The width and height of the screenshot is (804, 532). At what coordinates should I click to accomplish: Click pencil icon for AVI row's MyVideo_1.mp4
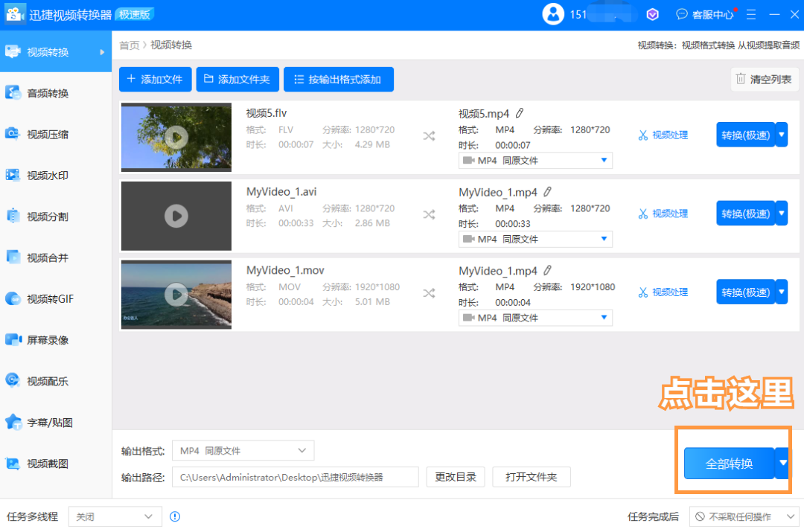(547, 192)
